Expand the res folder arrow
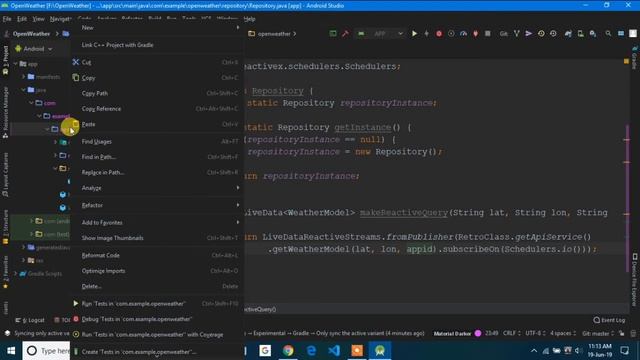 click(x=24, y=260)
